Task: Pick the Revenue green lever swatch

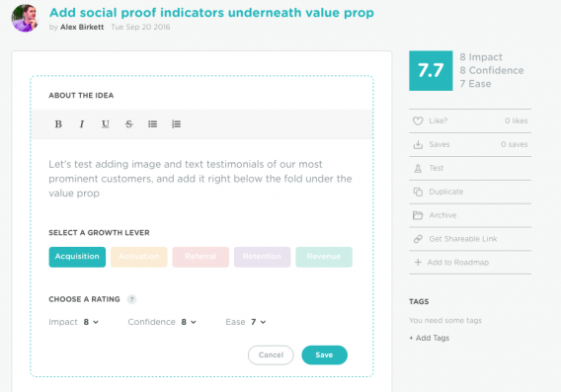Action: click(x=324, y=257)
